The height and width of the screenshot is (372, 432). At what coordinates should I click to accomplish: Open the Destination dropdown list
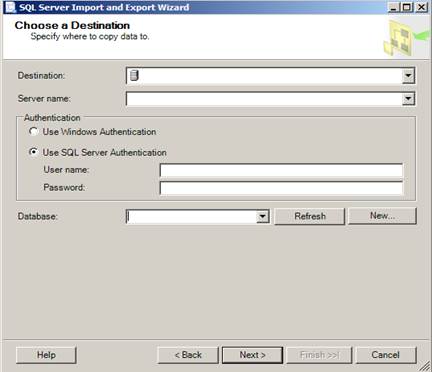(x=408, y=76)
